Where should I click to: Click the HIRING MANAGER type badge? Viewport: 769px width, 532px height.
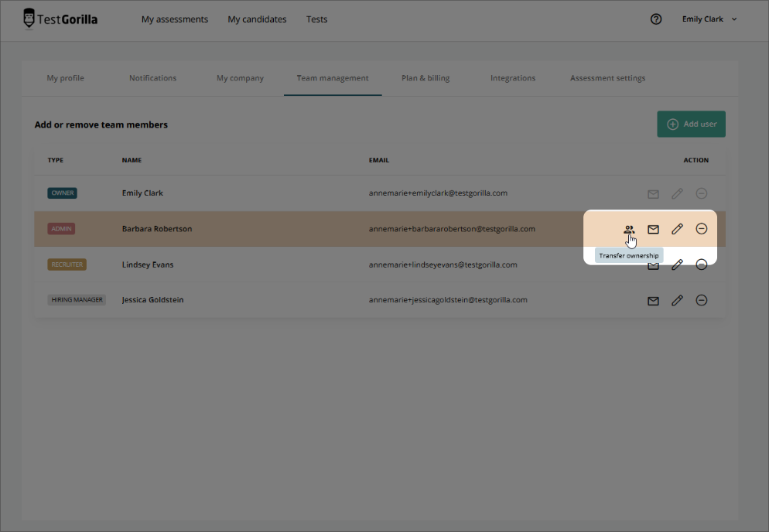tap(77, 300)
